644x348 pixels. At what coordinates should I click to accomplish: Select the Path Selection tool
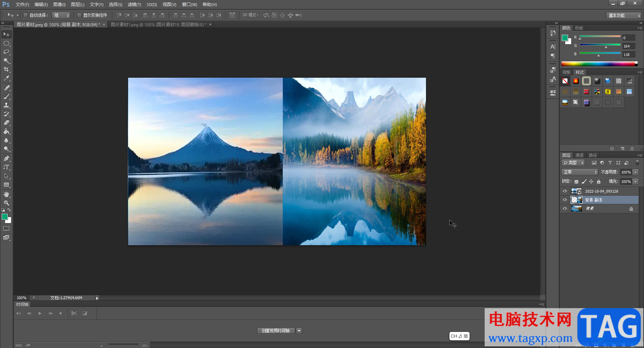pos(6,176)
